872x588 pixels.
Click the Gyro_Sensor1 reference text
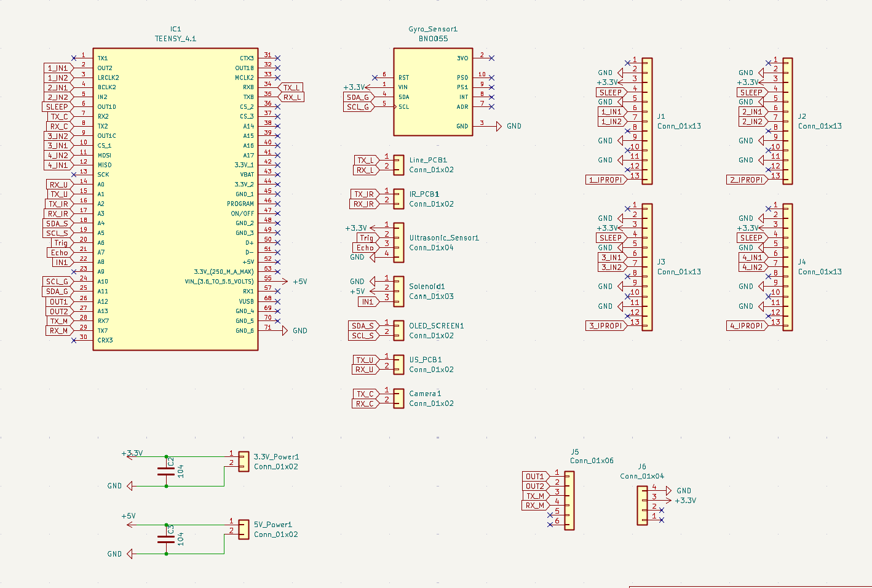point(433,29)
